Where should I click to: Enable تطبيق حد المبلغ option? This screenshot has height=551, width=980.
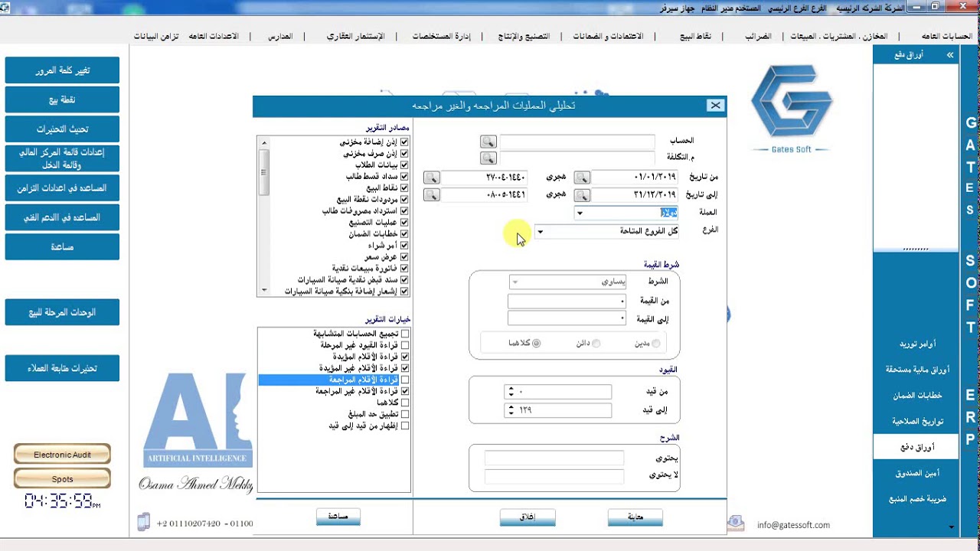point(405,414)
